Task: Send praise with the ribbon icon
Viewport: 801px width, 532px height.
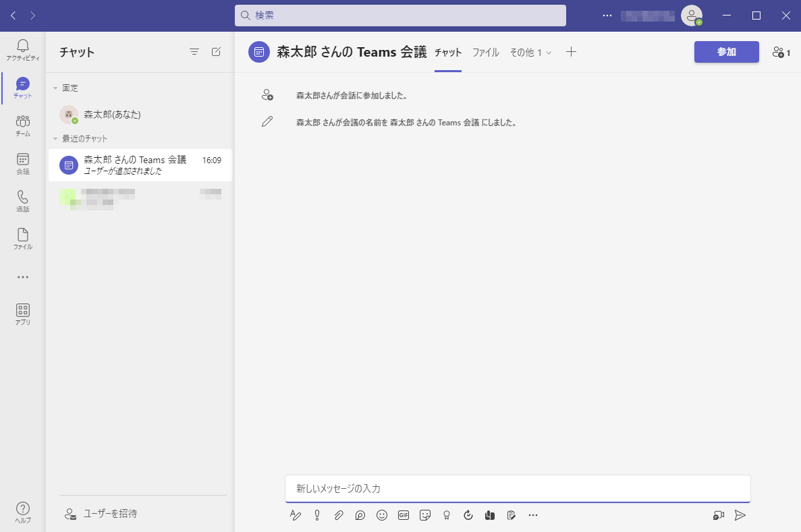Action: (x=447, y=514)
